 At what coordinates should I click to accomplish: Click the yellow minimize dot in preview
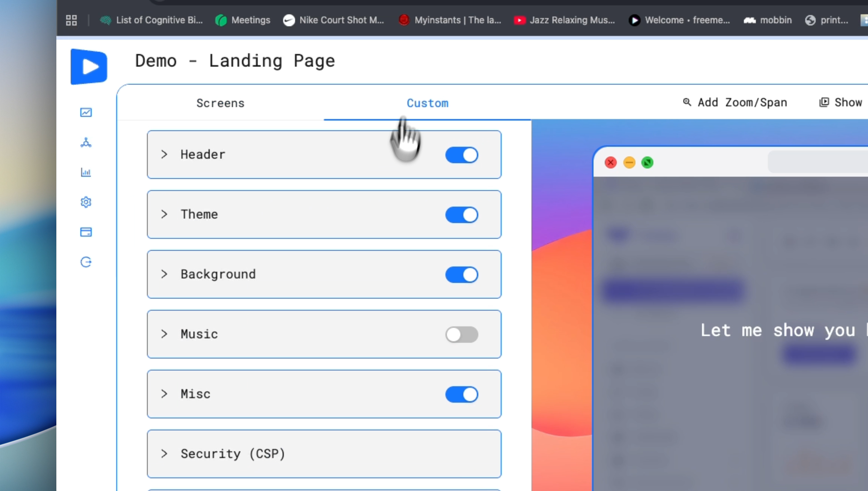[x=629, y=163]
